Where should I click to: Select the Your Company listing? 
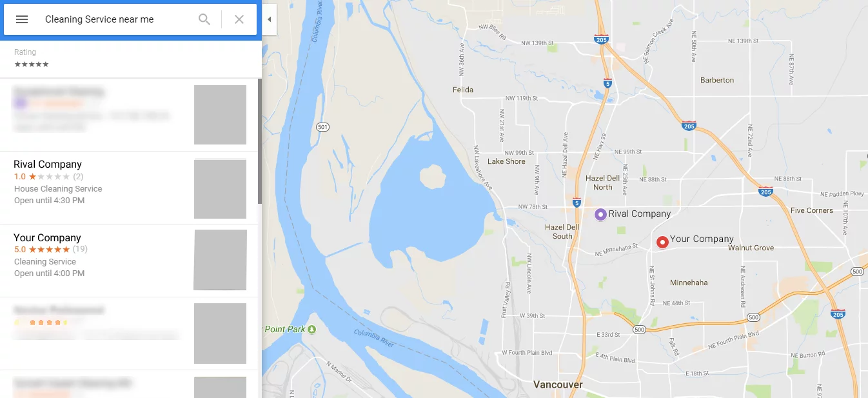click(129, 261)
